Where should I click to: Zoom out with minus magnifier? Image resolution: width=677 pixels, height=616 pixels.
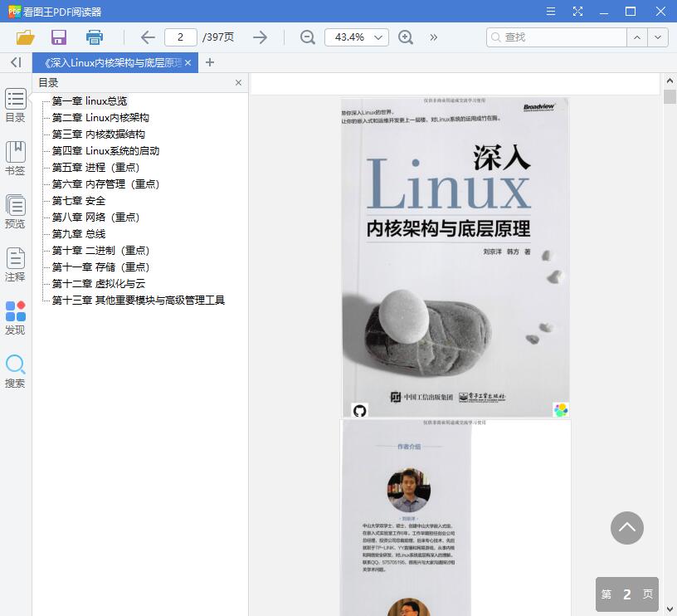pyautogui.click(x=308, y=37)
